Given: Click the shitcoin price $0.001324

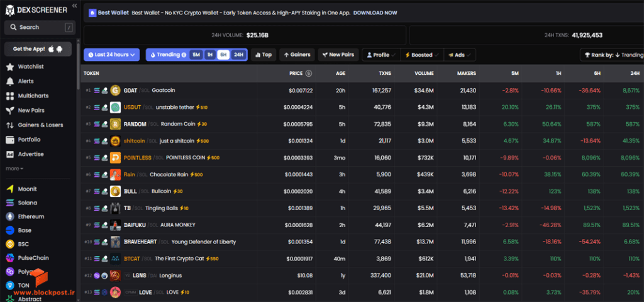Looking at the screenshot, I should [300, 141].
